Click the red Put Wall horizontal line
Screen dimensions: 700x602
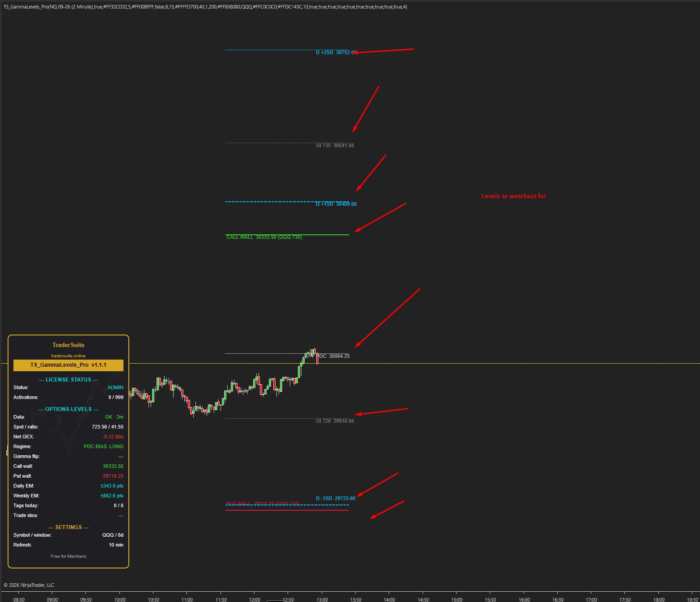click(x=287, y=510)
